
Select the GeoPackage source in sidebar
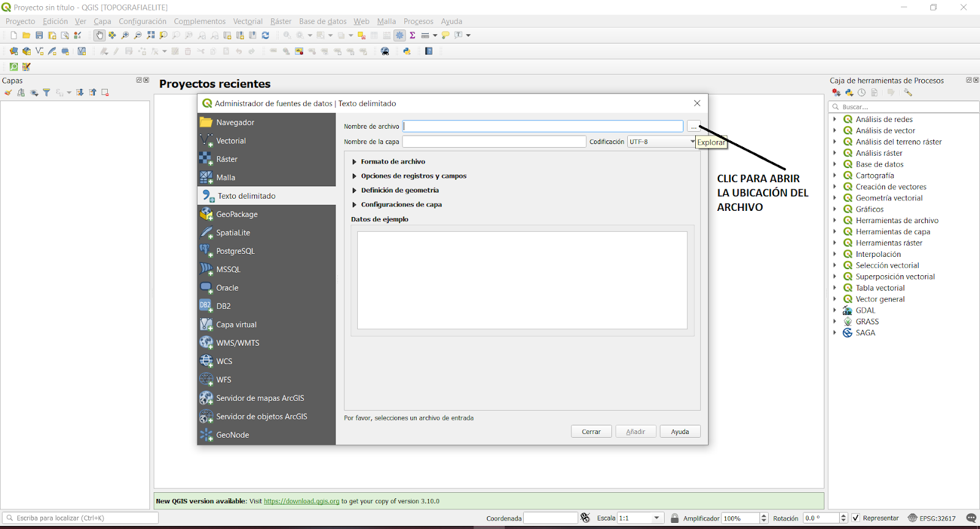point(266,214)
